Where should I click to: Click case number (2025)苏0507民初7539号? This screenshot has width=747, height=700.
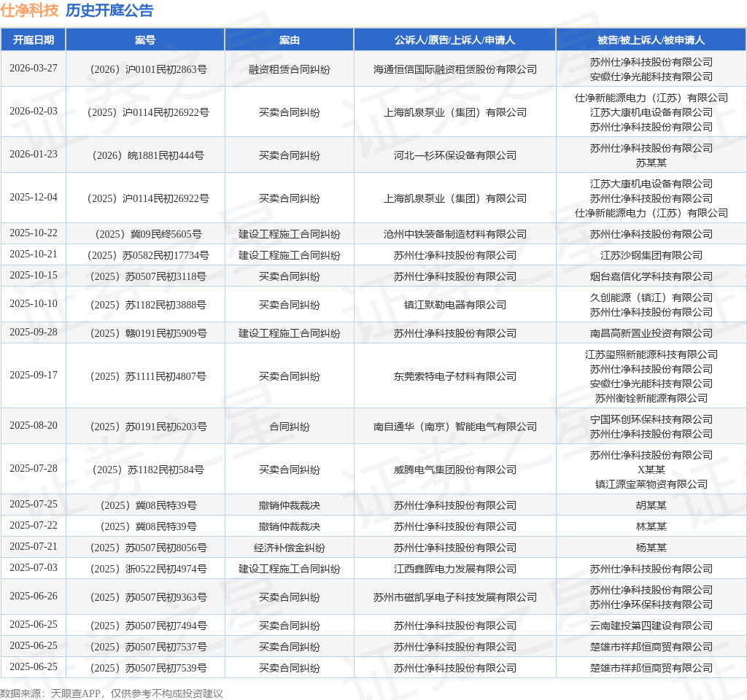(148, 668)
